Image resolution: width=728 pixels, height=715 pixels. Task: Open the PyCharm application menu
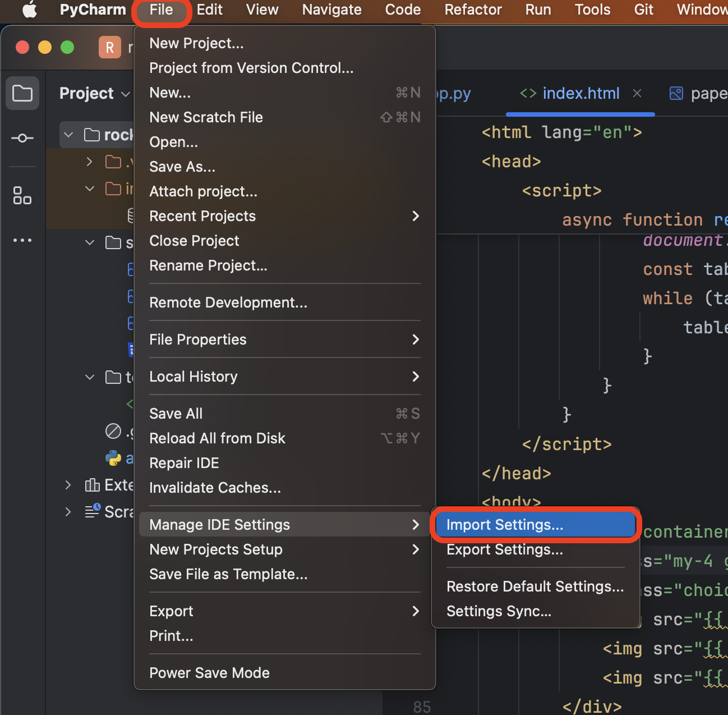pos(93,10)
